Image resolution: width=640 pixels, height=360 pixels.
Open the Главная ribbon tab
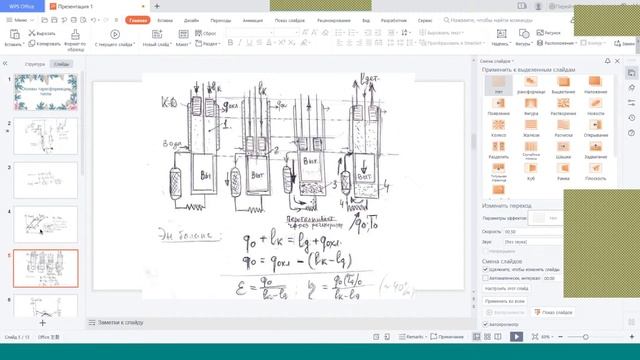click(138, 20)
